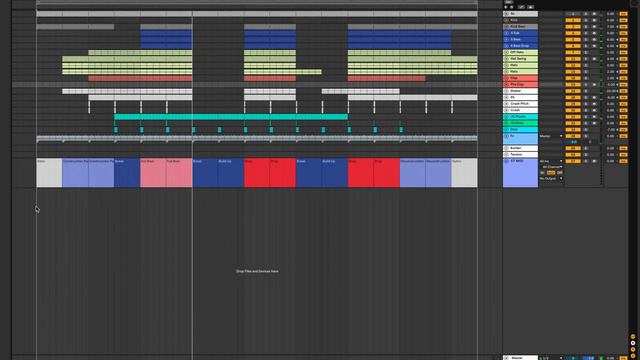Fold the ST MIDI track
The width and height of the screenshot is (640, 360).
tap(507, 161)
